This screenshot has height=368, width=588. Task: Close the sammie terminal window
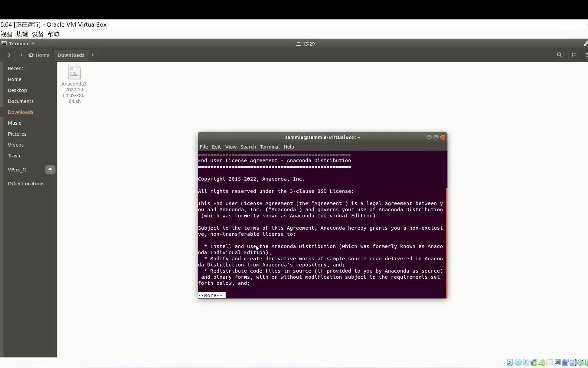(x=443, y=137)
